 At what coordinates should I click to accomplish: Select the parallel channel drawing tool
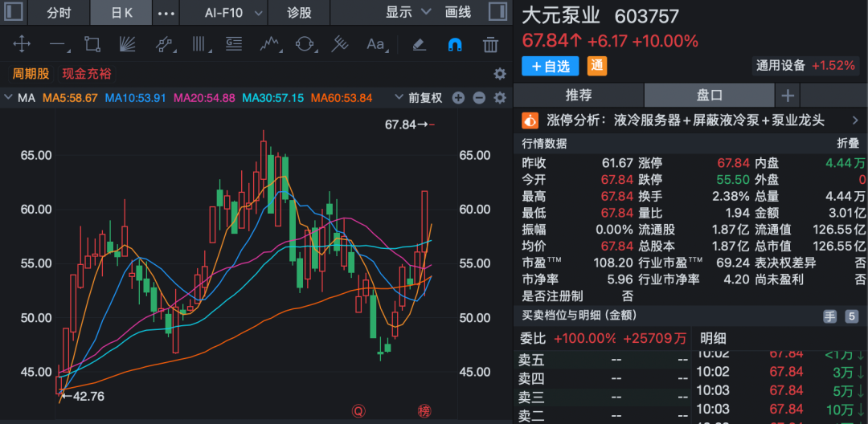(x=164, y=43)
